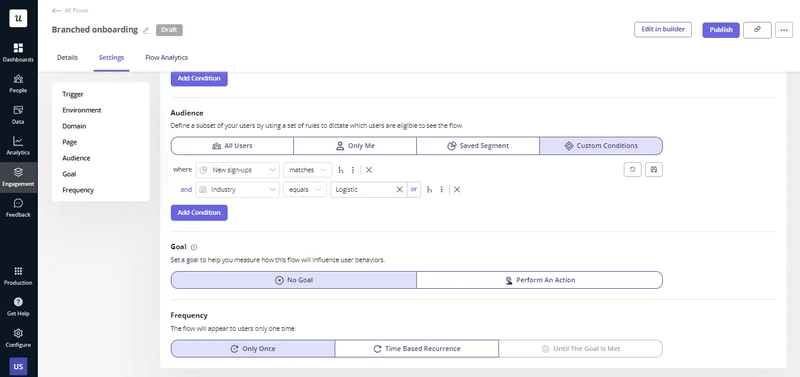The height and width of the screenshot is (377, 800).
Task: Open the Feedback section
Action: 18,209
